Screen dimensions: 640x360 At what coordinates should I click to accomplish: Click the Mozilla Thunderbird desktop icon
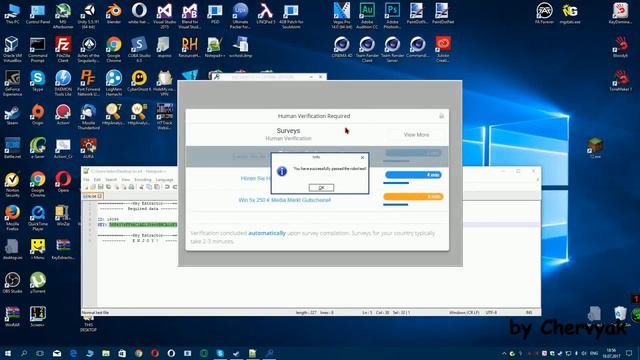point(89,117)
